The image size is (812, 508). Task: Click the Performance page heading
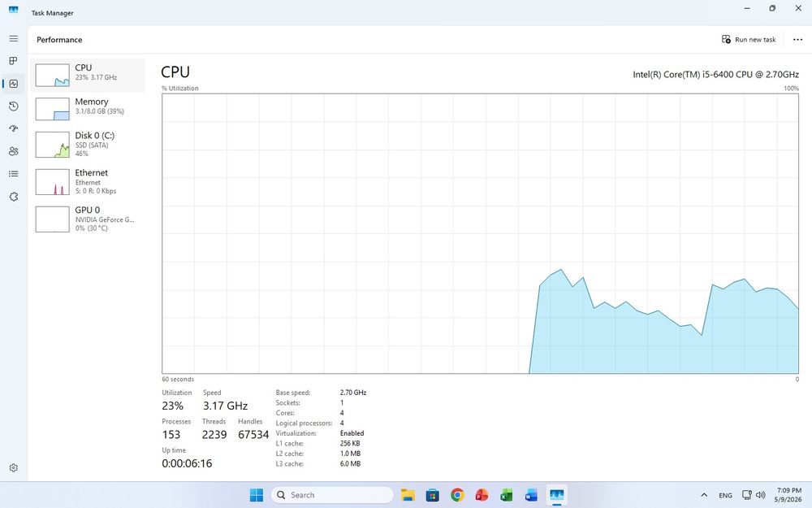click(x=59, y=40)
